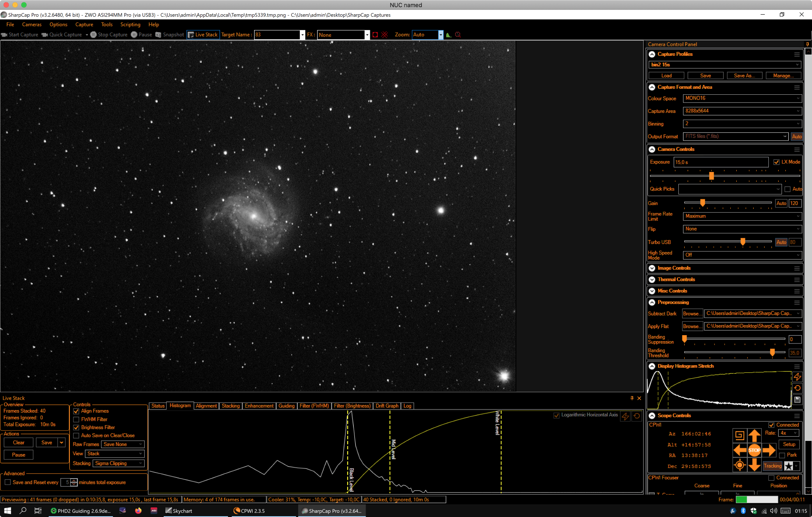Click the scope target center icon
The width and height of the screenshot is (812, 517).
(x=739, y=465)
